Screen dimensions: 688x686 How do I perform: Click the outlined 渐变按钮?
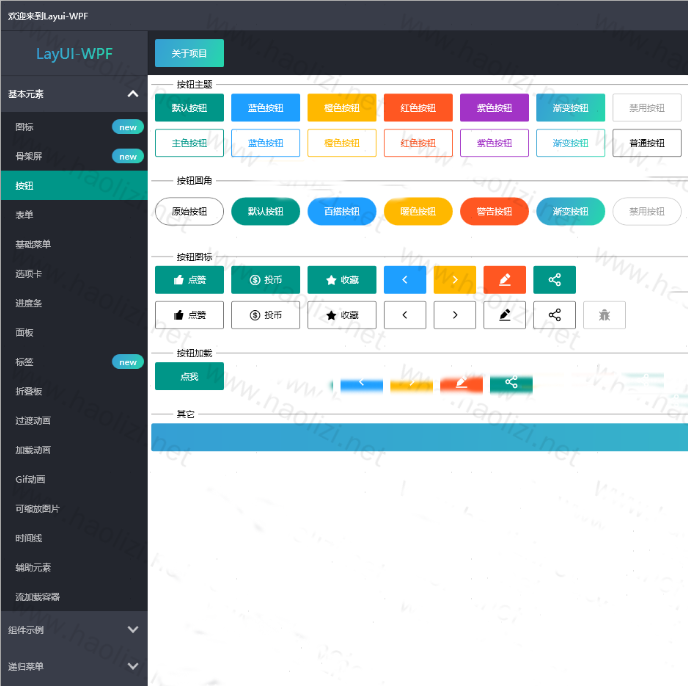[x=570, y=143]
